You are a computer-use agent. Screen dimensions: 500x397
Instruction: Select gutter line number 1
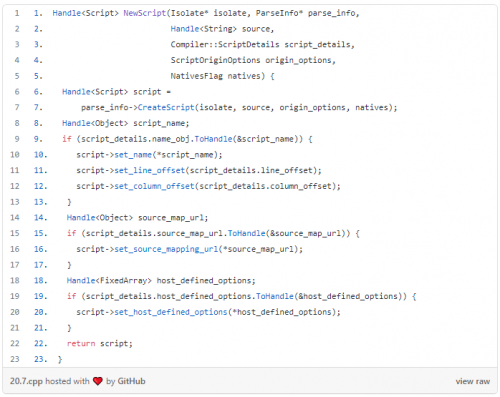17,13
